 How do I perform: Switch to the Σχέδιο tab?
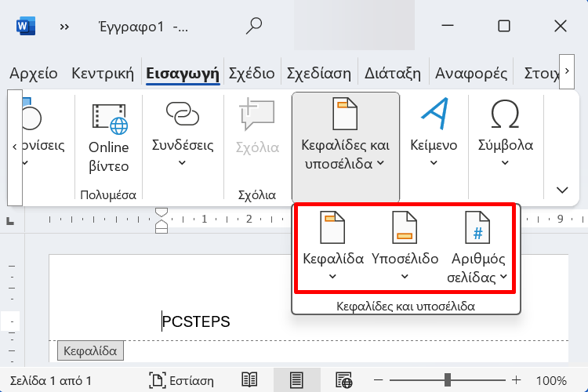coord(252,73)
